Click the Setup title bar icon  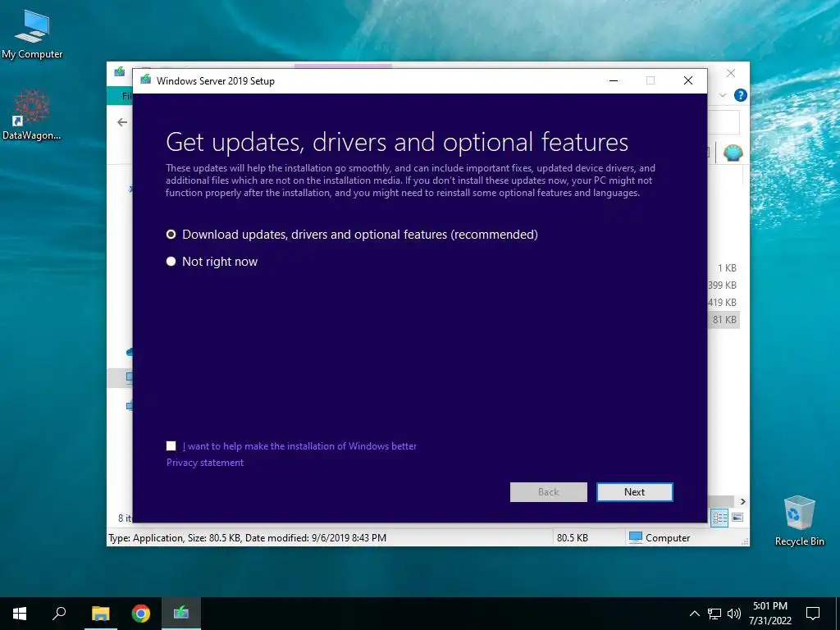[145, 80]
